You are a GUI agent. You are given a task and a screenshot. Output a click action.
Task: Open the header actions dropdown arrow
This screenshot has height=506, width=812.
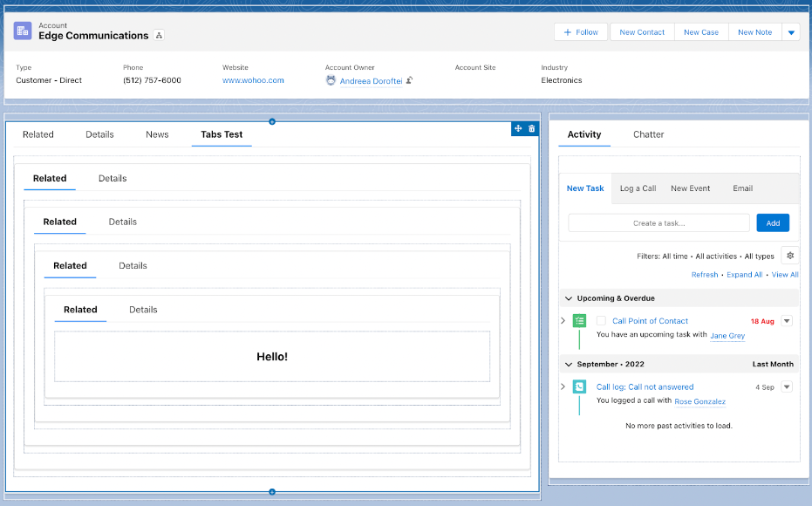[x=791, y=32]
